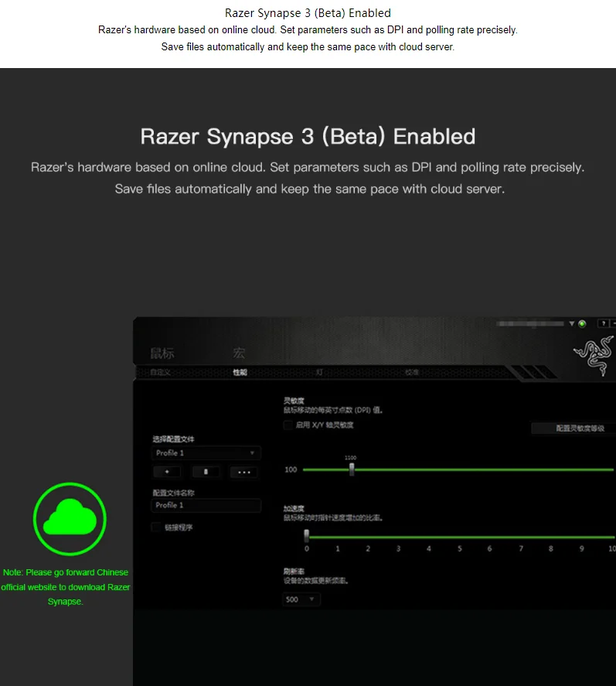
Task: Open the 500 polling rate dropdown
Action: [301, 599]
